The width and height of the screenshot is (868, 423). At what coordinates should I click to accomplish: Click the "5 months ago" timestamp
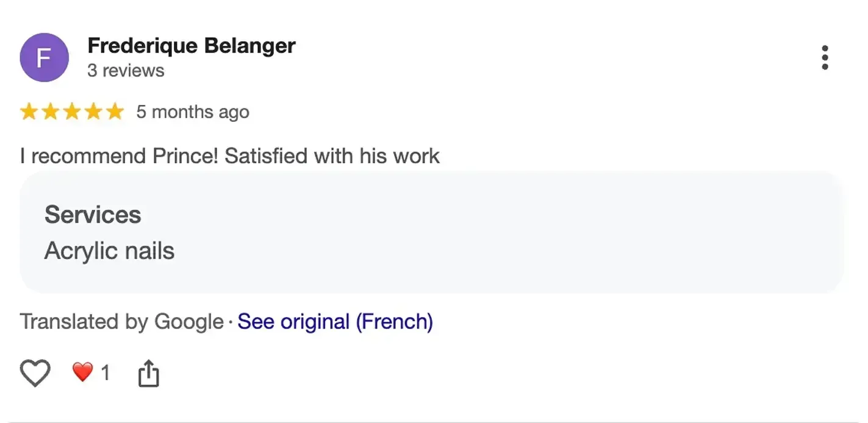click(x=193, y=112)
